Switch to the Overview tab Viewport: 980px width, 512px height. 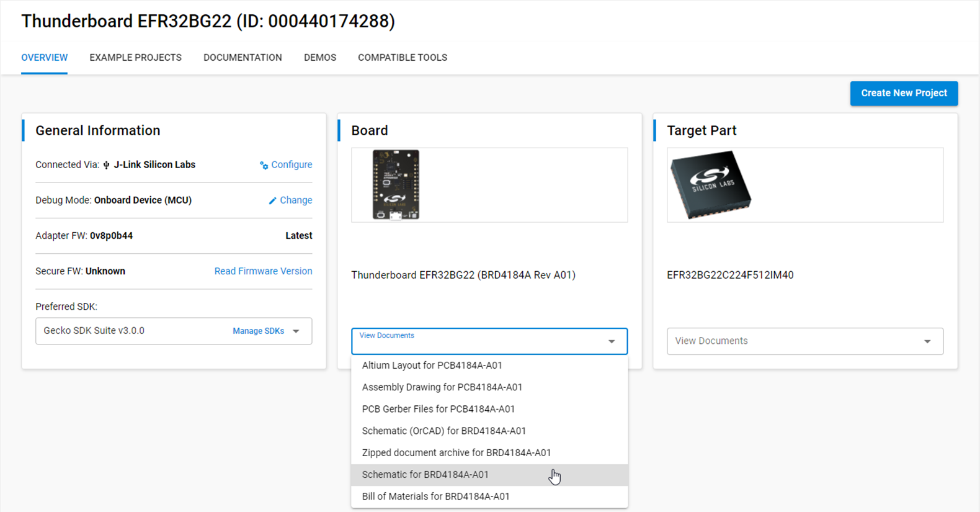[x=45, y=58]
